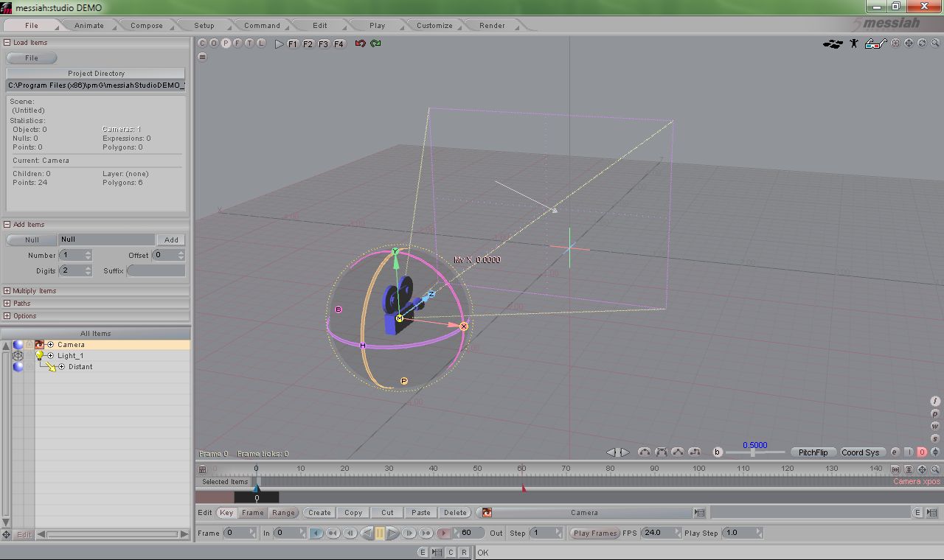
Task: Click the Distant light arrow icon
Action: (50, 366)
